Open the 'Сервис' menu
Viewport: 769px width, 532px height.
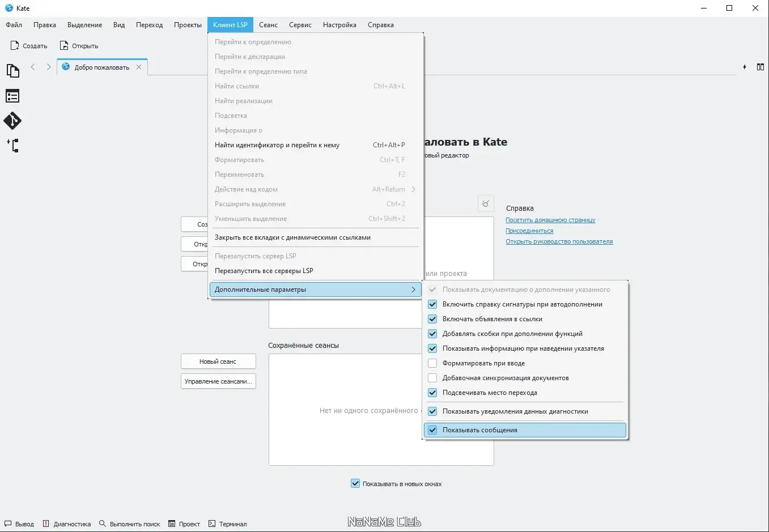(300, 25)
